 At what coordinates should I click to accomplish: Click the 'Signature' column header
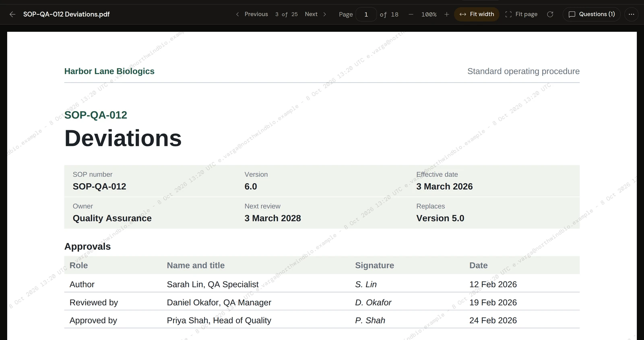374,265
